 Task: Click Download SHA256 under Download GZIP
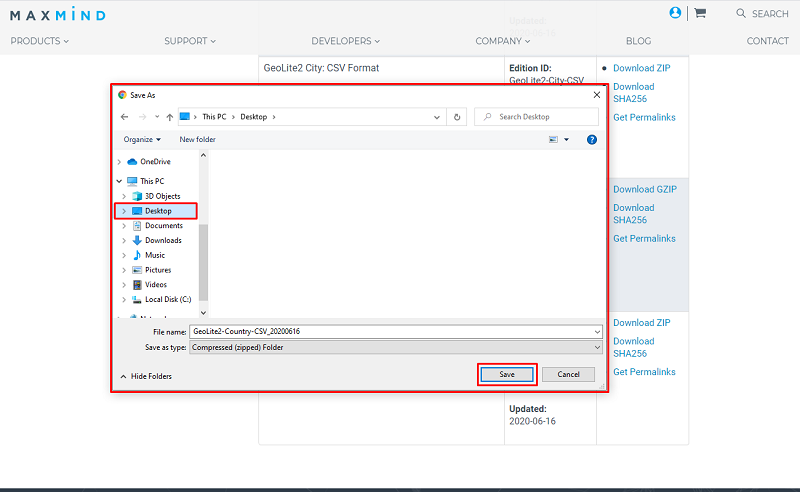click(x=633, y=214)
